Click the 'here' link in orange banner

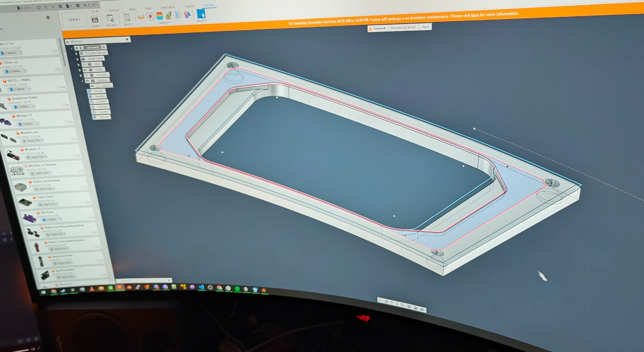(475, 15)
